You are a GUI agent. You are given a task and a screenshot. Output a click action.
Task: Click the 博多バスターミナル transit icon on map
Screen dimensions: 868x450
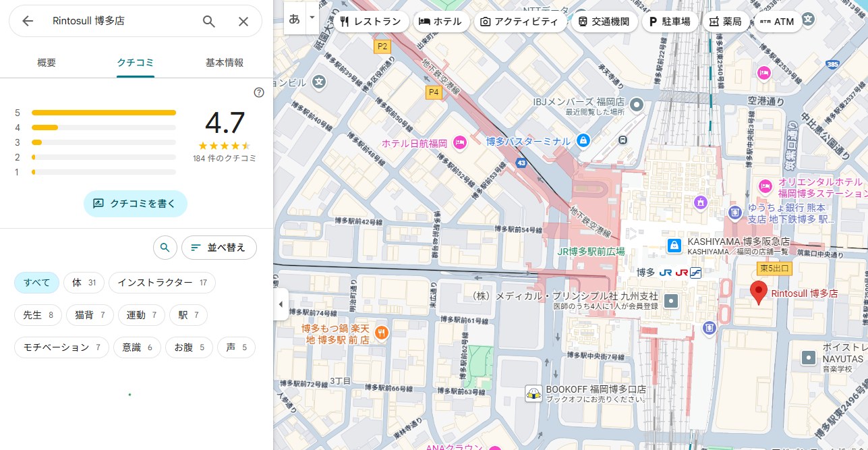pos(583,141)
